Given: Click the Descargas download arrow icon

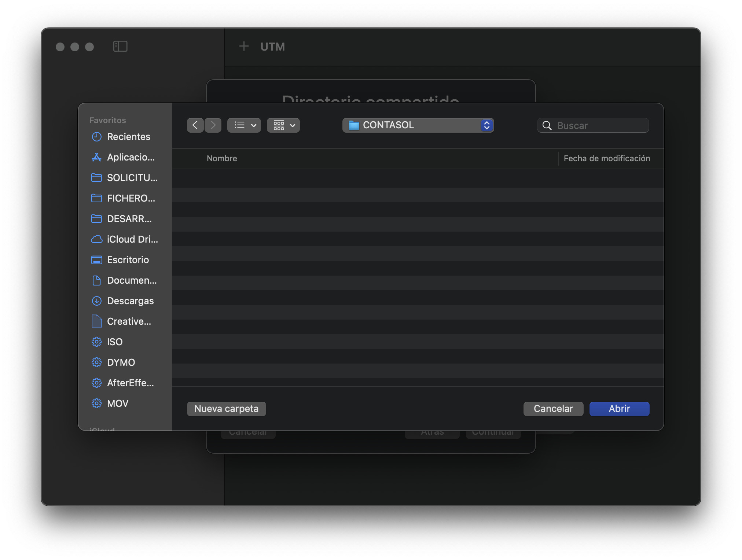Looking at the screenshot, I should (96, 301).
